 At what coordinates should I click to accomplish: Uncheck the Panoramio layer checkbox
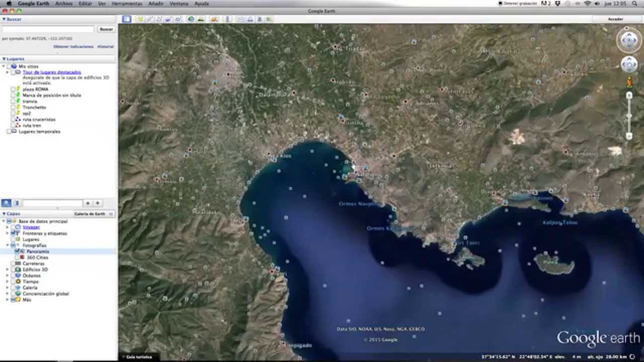(x=18, y=251)
